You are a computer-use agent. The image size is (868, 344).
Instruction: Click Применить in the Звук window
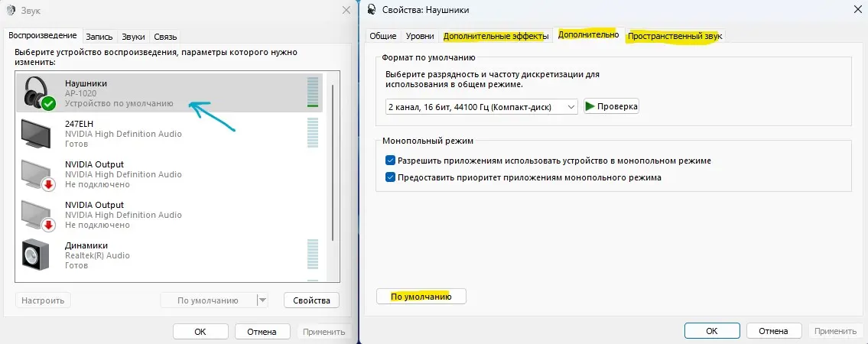(x=323, y=332)
